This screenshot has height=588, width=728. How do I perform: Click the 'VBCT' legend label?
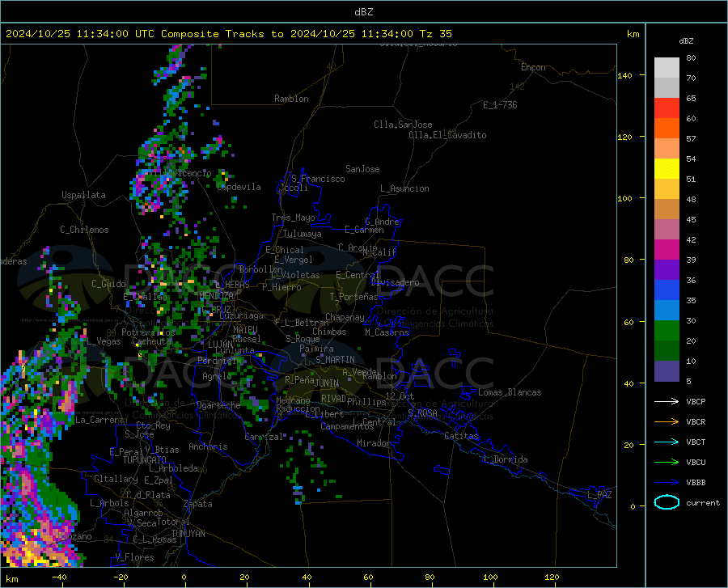(696, 442)
